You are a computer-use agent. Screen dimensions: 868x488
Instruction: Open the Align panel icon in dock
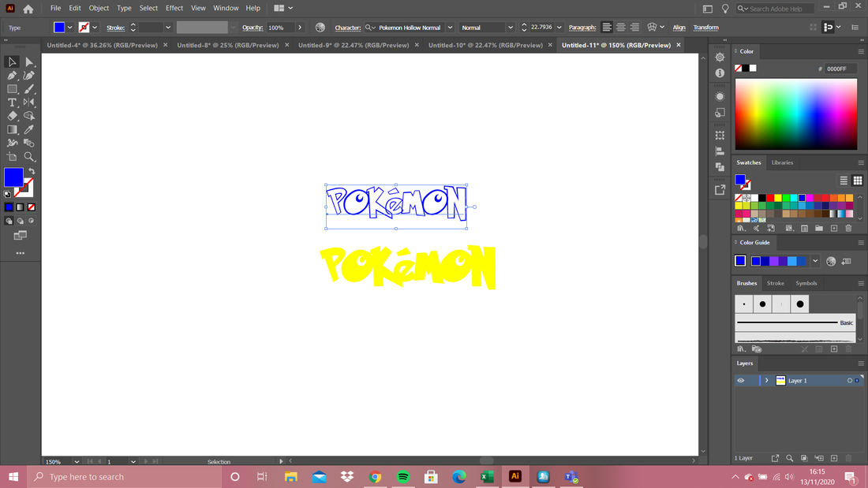720,151
